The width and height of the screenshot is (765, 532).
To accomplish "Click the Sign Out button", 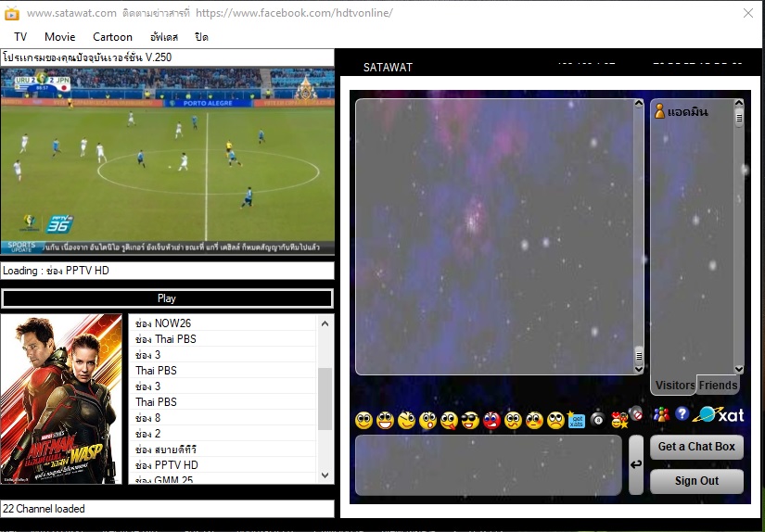I will [x=696, y=481].
